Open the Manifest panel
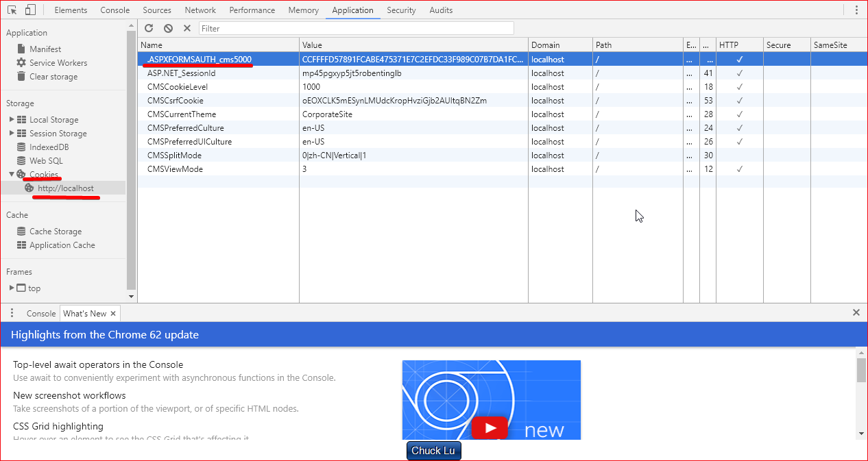This screenshot has height=461, width=868. 45,49
